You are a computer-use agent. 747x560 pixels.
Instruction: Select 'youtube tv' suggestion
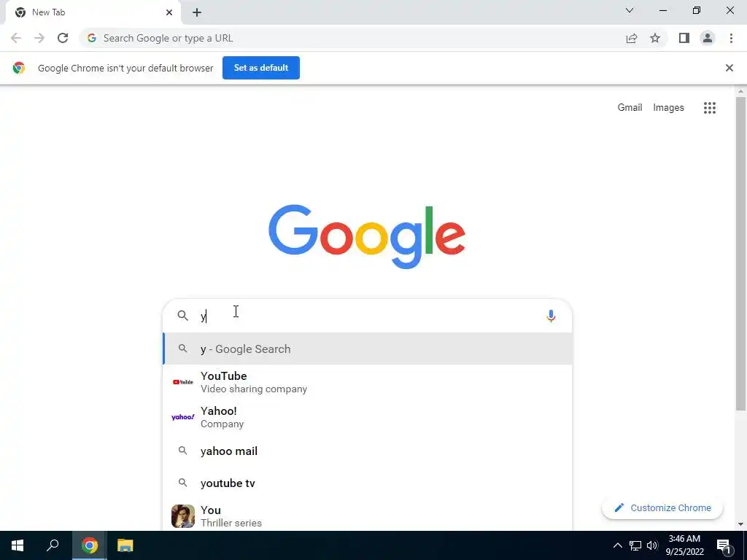coord(368,483)
